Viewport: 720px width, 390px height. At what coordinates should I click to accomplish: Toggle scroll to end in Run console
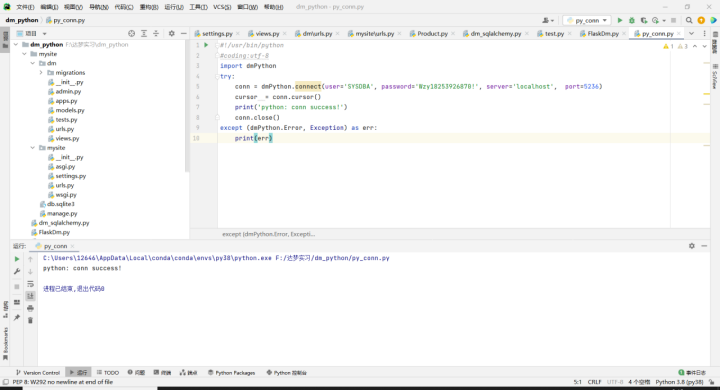tap(30, 296)
